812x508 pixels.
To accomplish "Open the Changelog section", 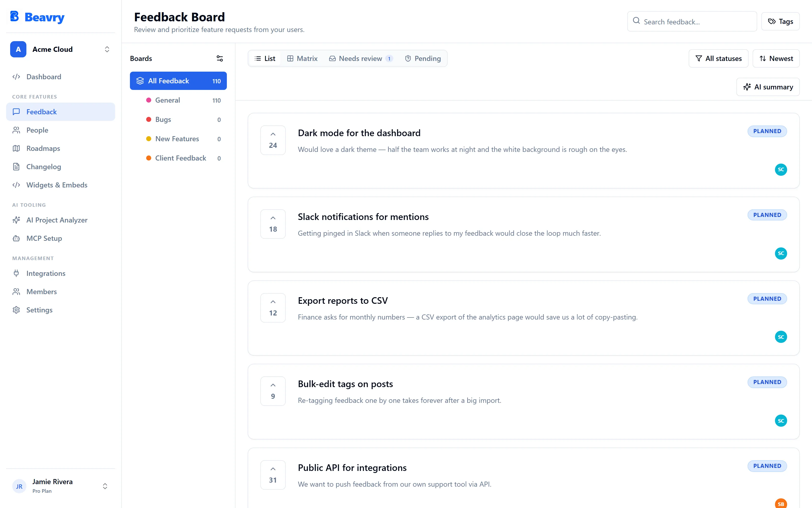I will coord(60,167).
